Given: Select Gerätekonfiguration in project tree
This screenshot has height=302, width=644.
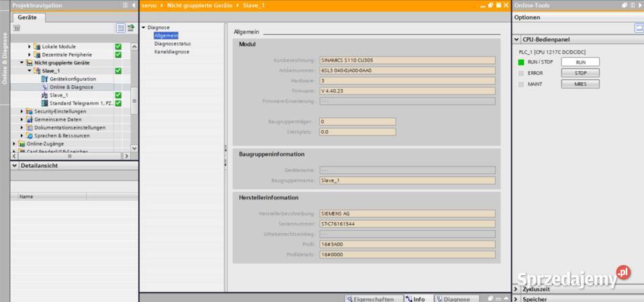Looking at the screenshot, I should pyautogui.click(x=73, y=79).
